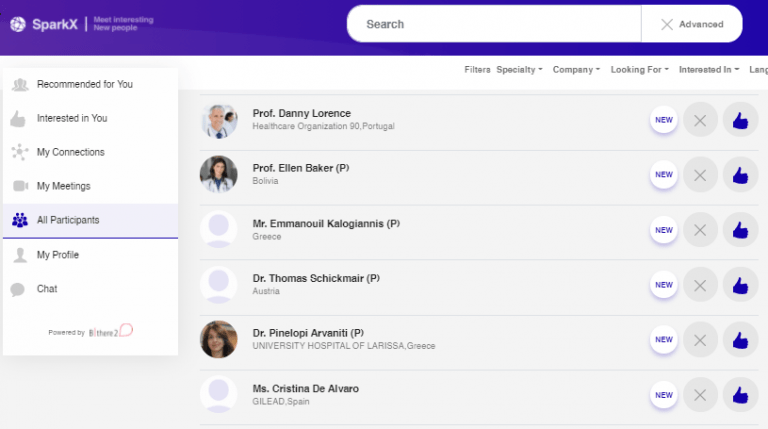Open My Profile page
The width and height of the screenshot is (768, 429).
(x=91, y=255)
